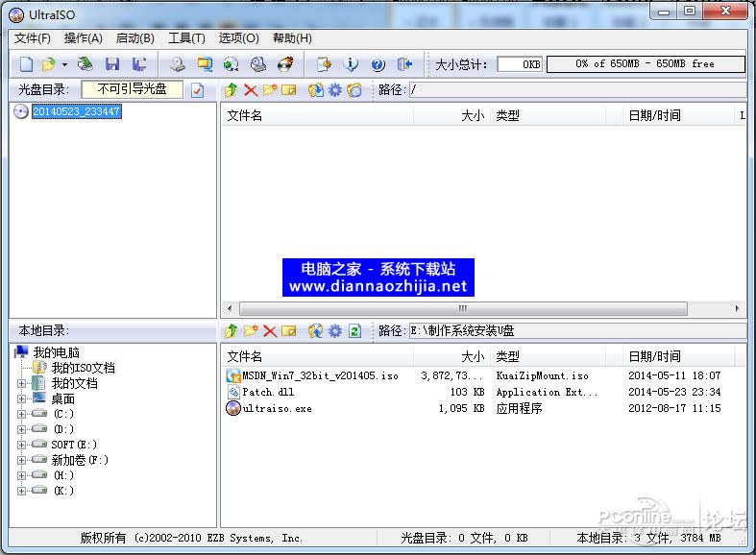This screenshot has height=555, width=756.
Task: Click the scrollbar's left arrow in disc pane
Action: coord(230,308)
